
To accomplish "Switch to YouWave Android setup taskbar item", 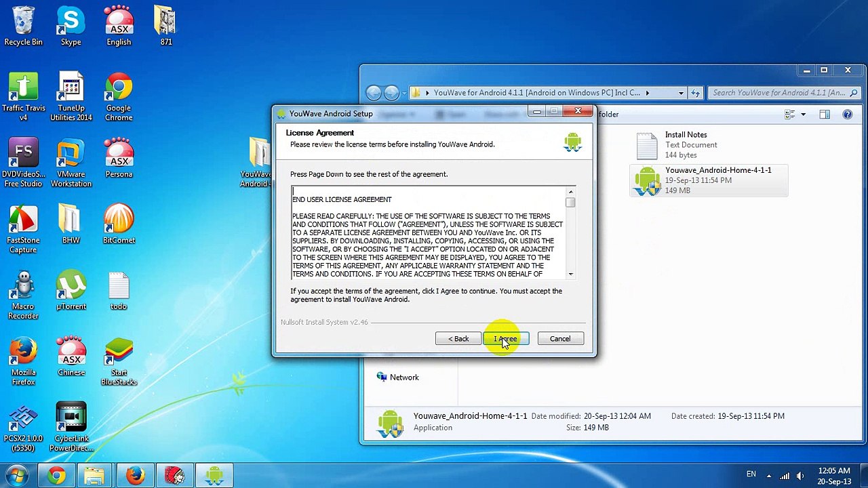I will 214,475.
